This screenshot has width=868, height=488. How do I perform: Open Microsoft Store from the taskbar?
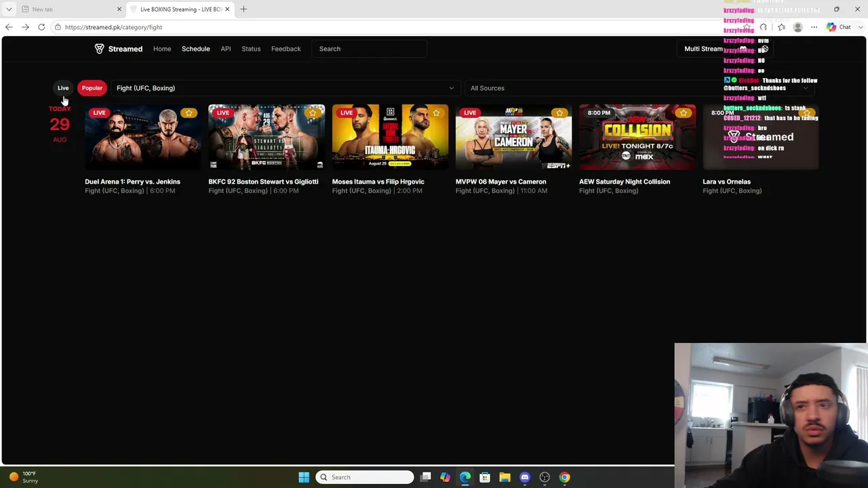pos(485,477)
